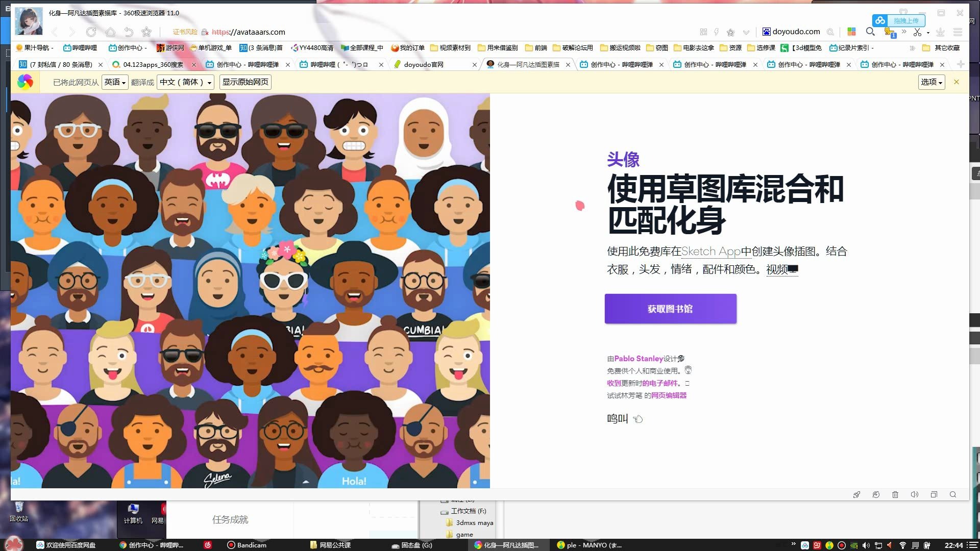Click the window layout status bar icon
Image resolution: width=980 pixels, height=551 pixels.
coord(934,494)
